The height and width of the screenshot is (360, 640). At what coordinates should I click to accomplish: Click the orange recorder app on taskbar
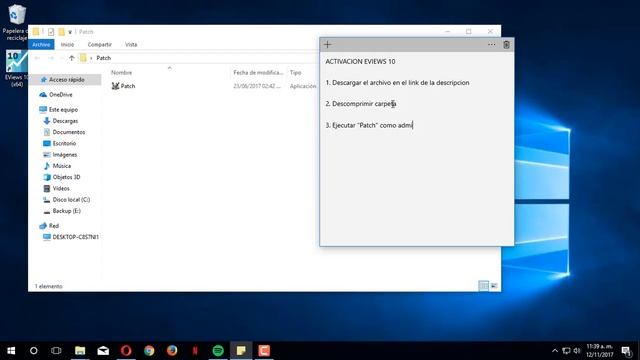pyautogui.click(x=264, y=351)
